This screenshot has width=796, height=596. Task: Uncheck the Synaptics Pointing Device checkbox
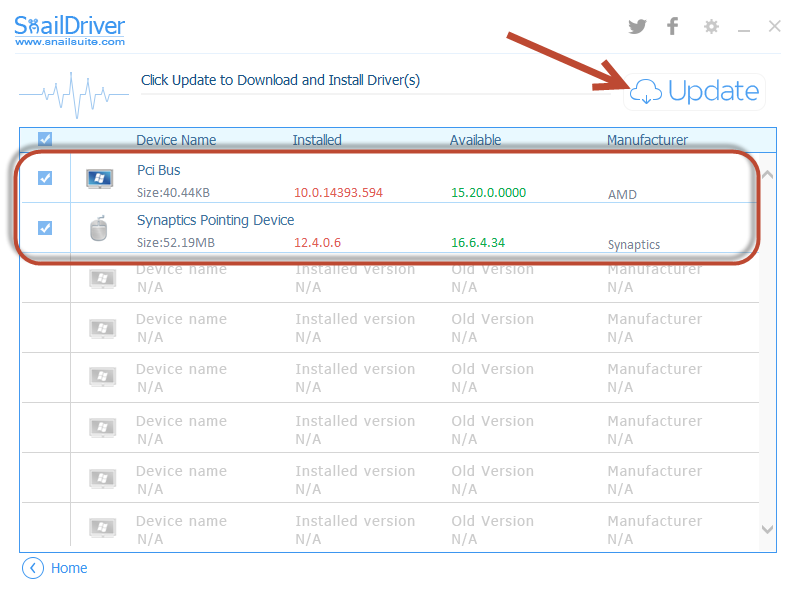tap(45, 228)
